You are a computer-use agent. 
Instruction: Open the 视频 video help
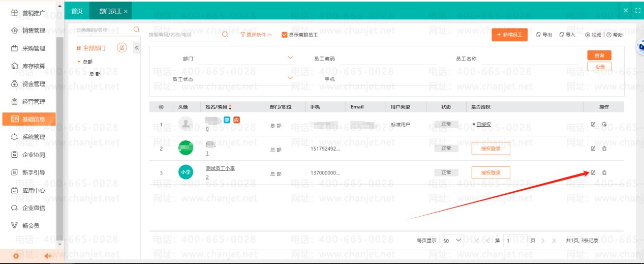(x=593, y=35)
